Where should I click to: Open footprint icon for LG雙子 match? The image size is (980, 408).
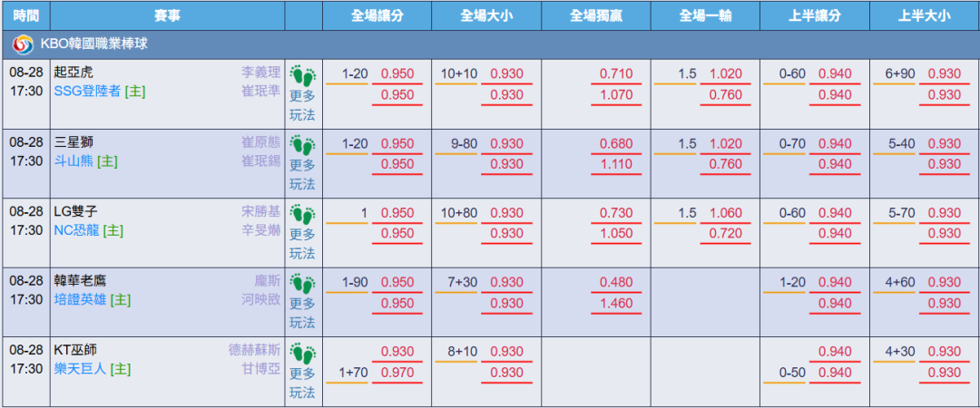coord(303,215)
